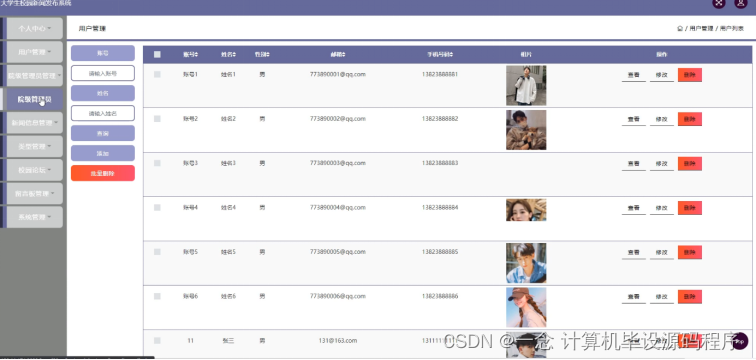
Task: Click the 添加 add button
Action: [103, 153]
